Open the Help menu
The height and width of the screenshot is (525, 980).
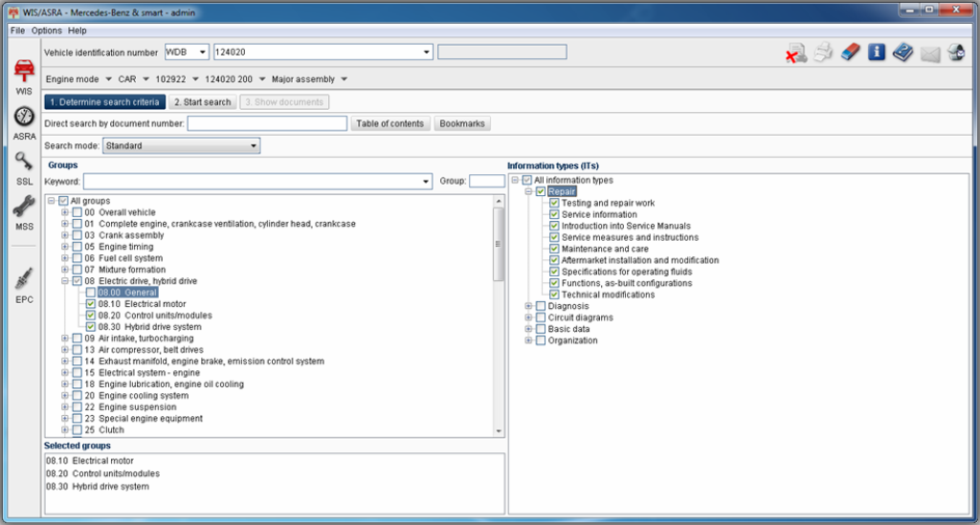tap(78, 31)
